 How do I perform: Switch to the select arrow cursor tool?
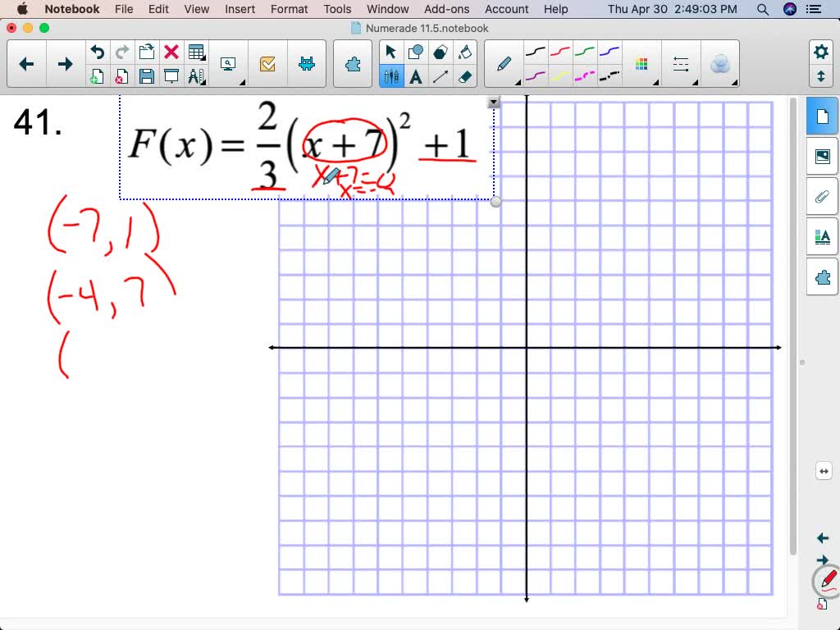click(x=391, y=51)
